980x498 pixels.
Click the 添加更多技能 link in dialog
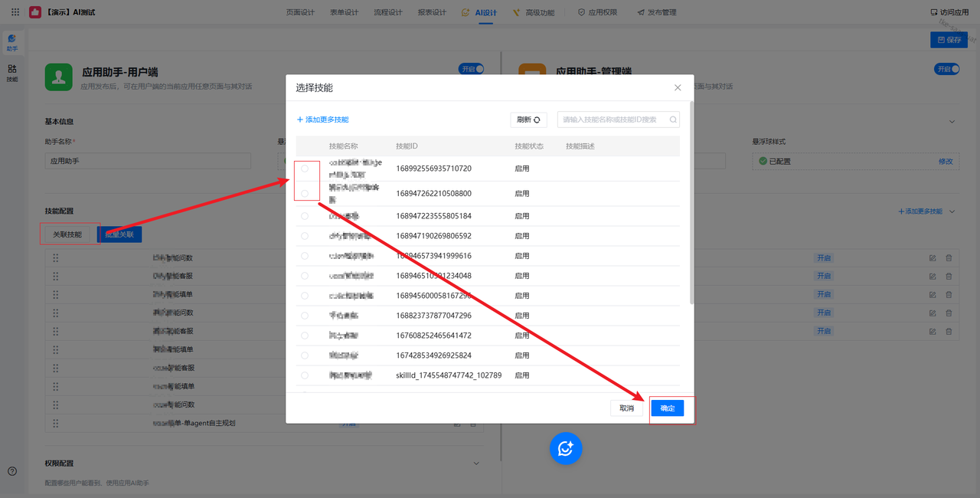322,120
